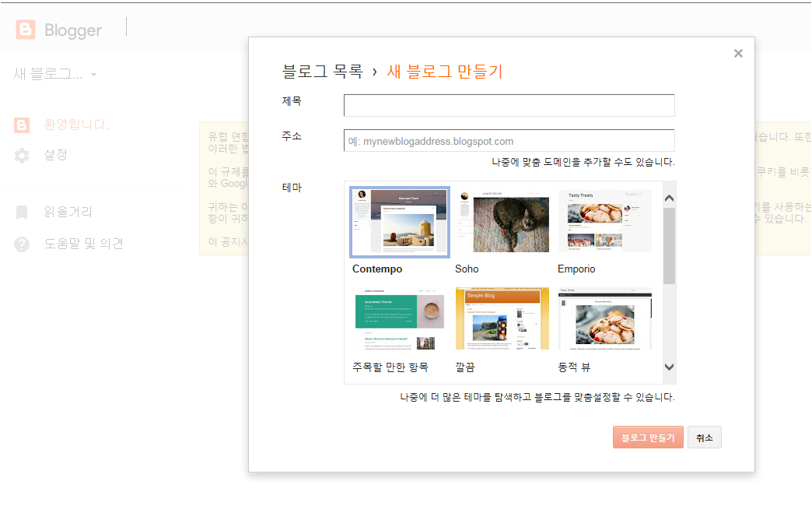812x513 pixels.
Task: Close the new blog dialog with X
Action: pos(738,54)
